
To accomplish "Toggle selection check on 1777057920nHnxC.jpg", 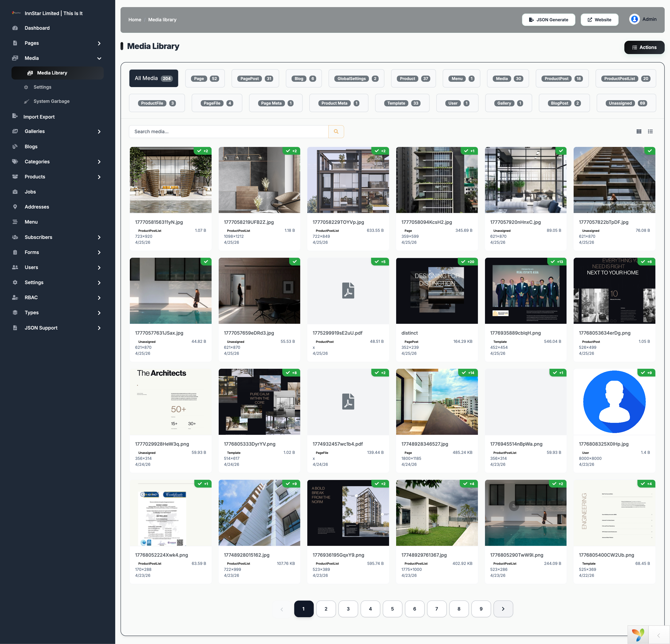I will [x=561, y=151].
